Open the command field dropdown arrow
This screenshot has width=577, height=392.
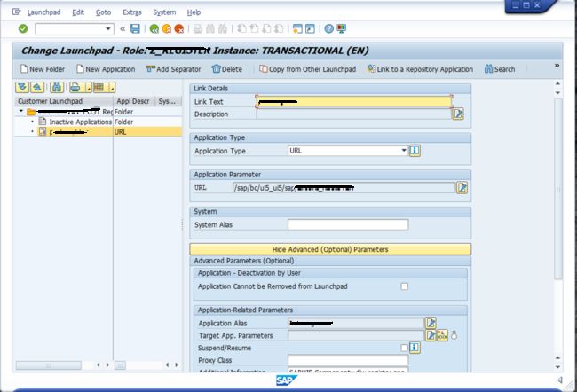tap(108, 28)
